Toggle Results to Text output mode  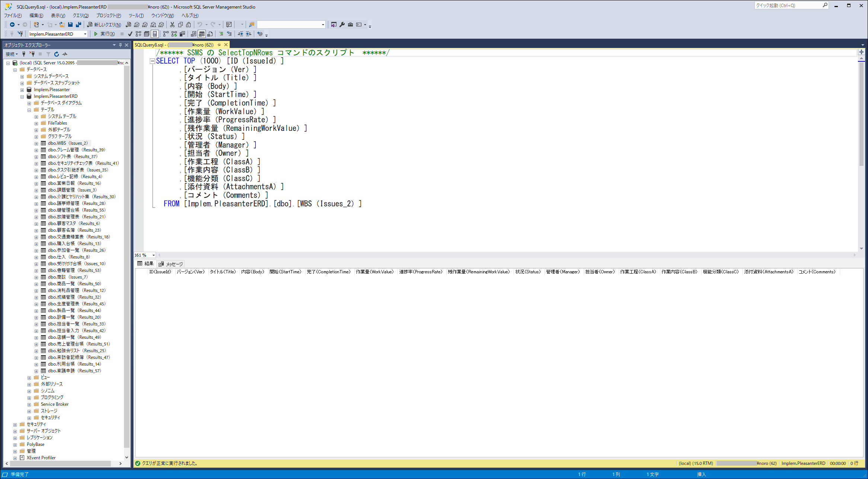click(x=193, y=34)
